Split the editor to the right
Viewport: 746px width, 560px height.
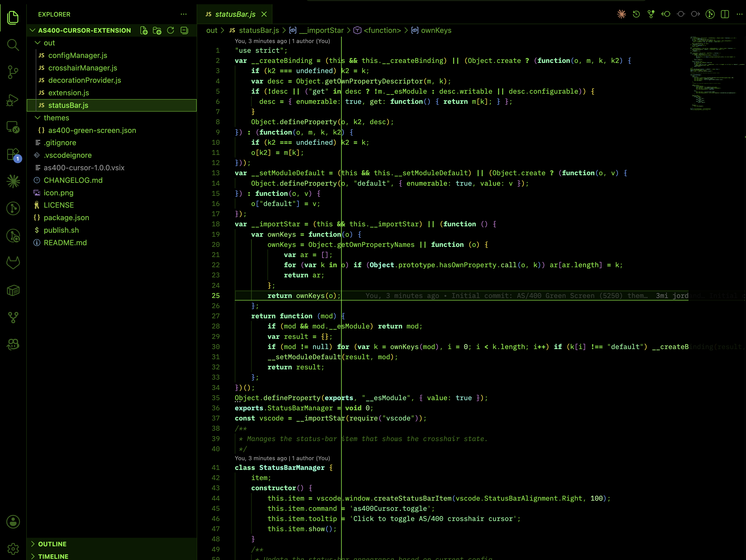click(x=725, y=14)
